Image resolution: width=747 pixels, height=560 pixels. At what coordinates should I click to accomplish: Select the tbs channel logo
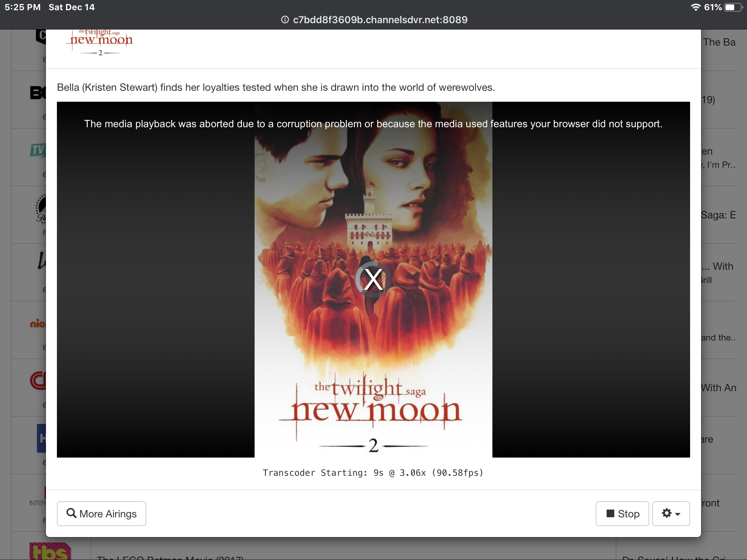pos(50,551)
